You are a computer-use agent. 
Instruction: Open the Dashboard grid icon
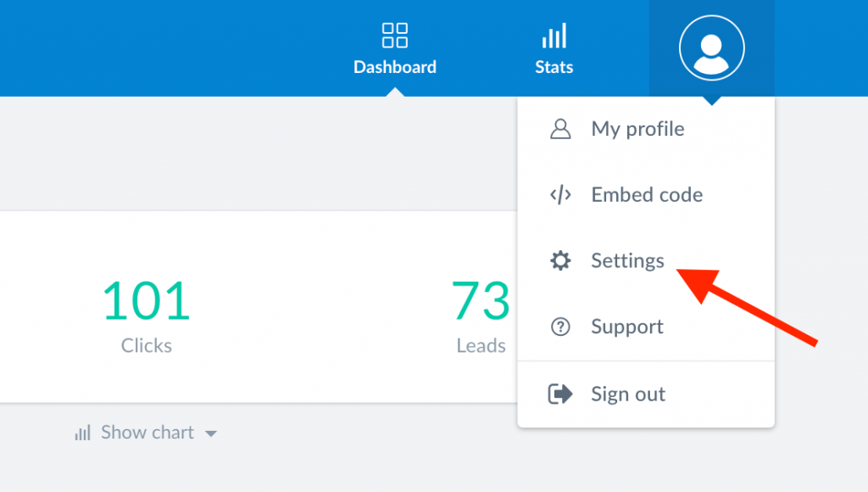395,36
